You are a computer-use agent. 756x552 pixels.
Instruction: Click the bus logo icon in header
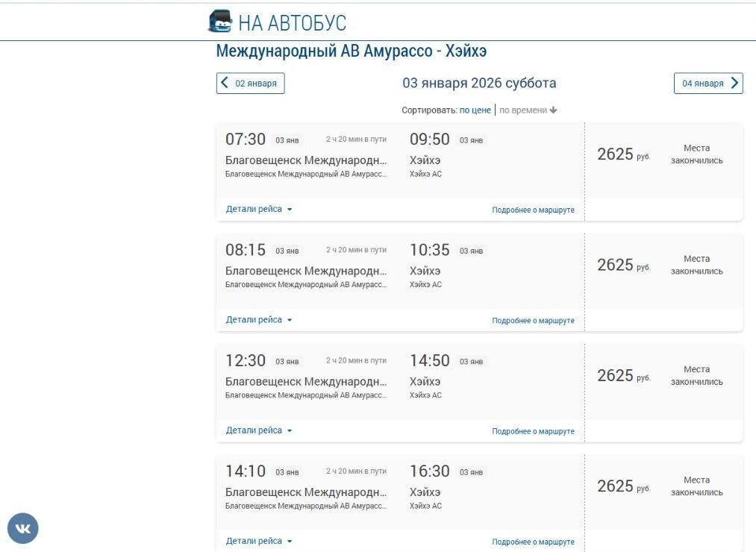coord(220,21)
